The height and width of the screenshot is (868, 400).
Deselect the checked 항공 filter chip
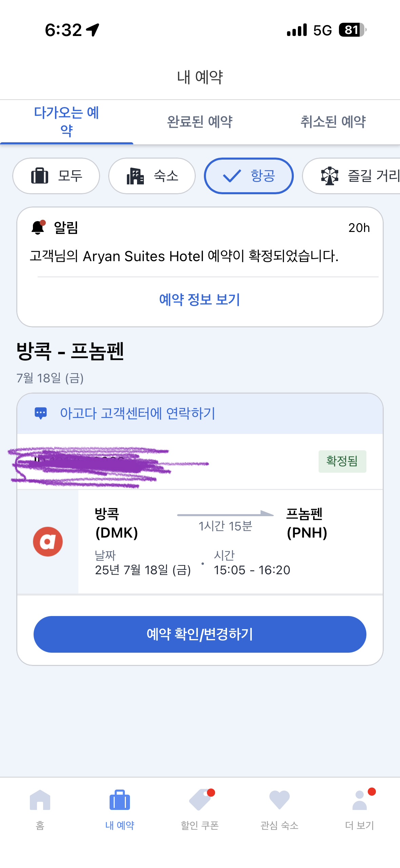[x=249, y=176]
